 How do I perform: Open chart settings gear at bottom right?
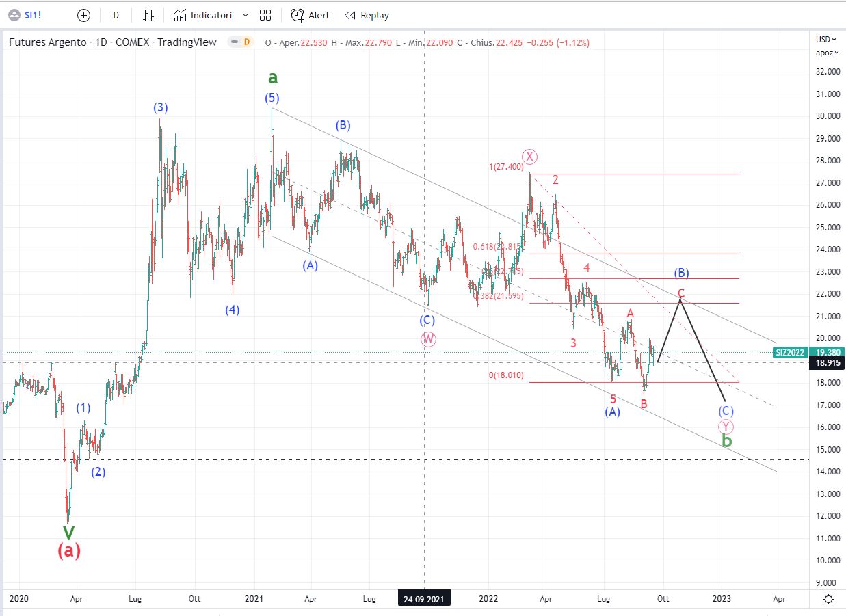point(828,599)
